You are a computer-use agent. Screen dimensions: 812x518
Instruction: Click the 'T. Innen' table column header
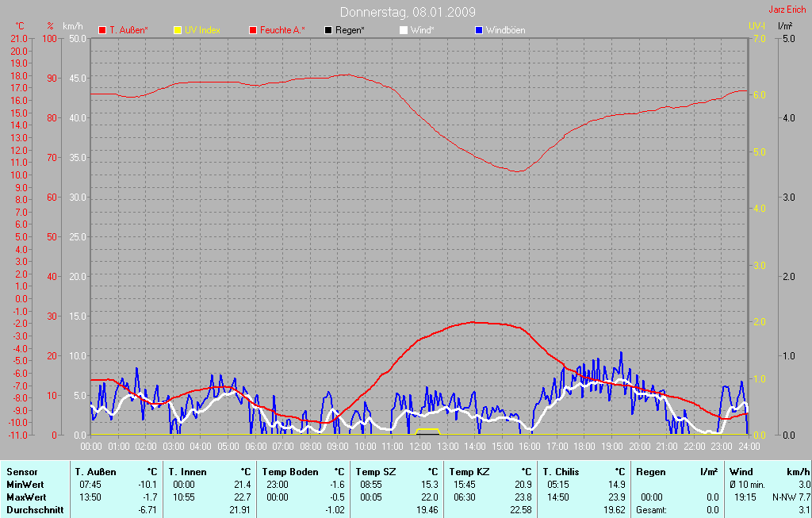point(187,472)
